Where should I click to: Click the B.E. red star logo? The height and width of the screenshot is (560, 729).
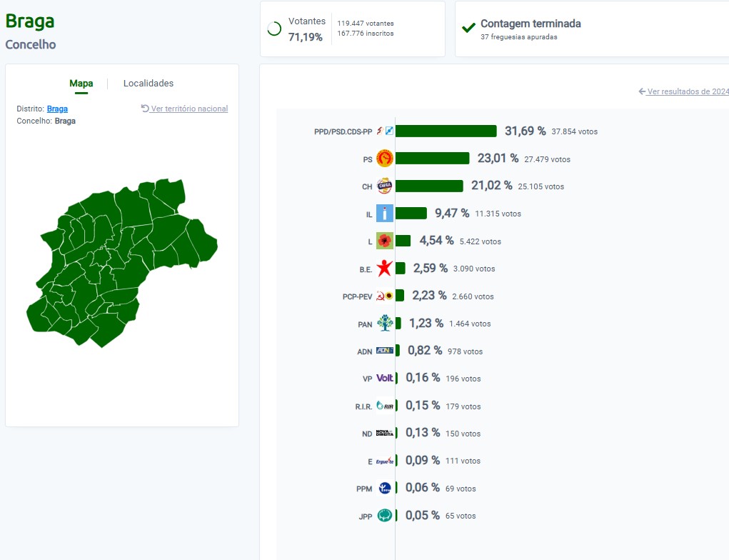click(x=384, y=269)
